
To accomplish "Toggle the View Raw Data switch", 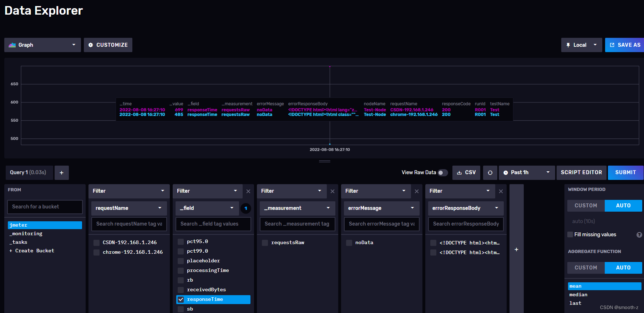I will click(443, 173).
